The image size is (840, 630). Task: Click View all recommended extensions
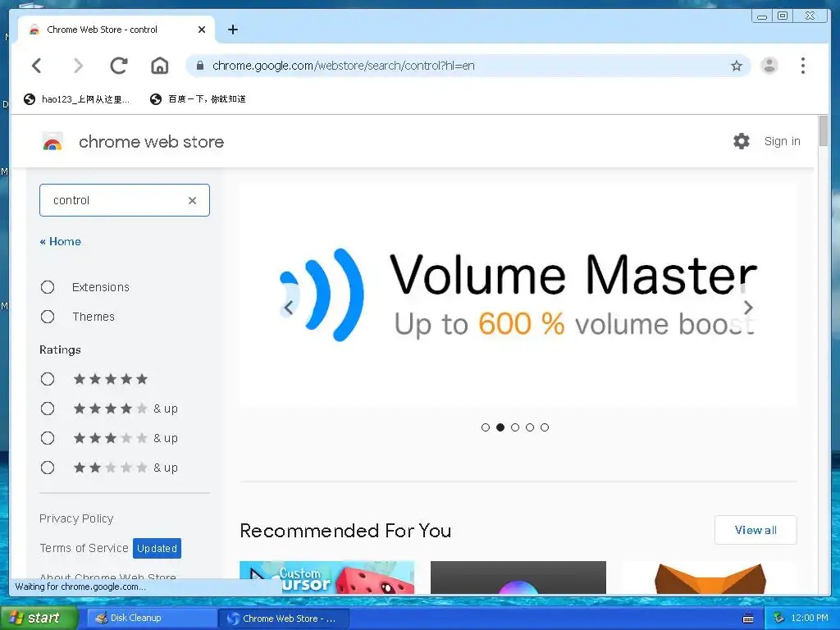[756, 531]
